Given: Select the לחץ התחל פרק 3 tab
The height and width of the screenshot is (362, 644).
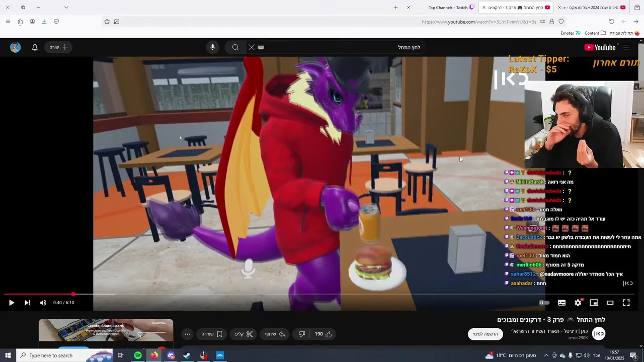Looking at the screenshot, I should [516, 8].
